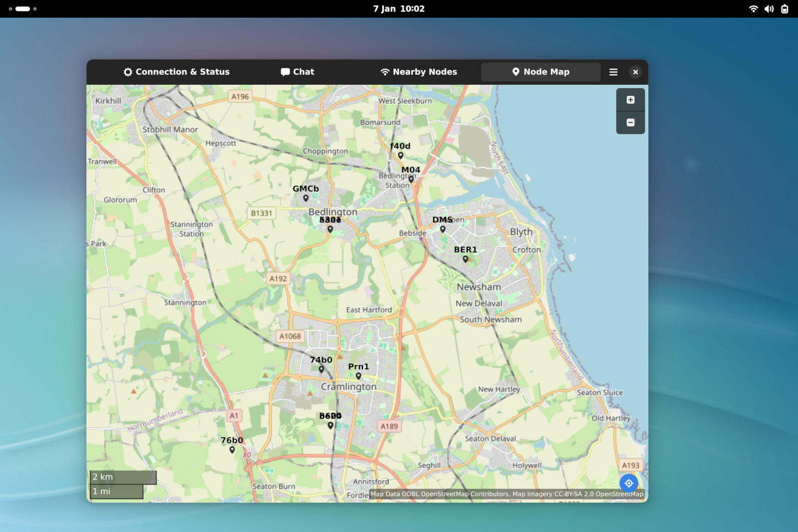Screen dimensions: 798x532
Task: Open the system volume indicator
Action: [769, 9]
